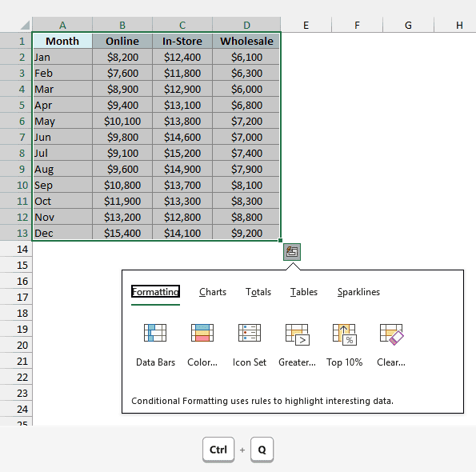Open the Totals tab
476x472 pixels.
click(x=258, y=292)
